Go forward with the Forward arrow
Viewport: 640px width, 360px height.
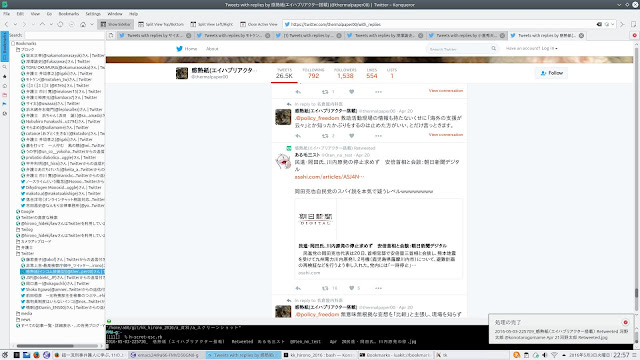pyautogui.click(x=24, y=24)
